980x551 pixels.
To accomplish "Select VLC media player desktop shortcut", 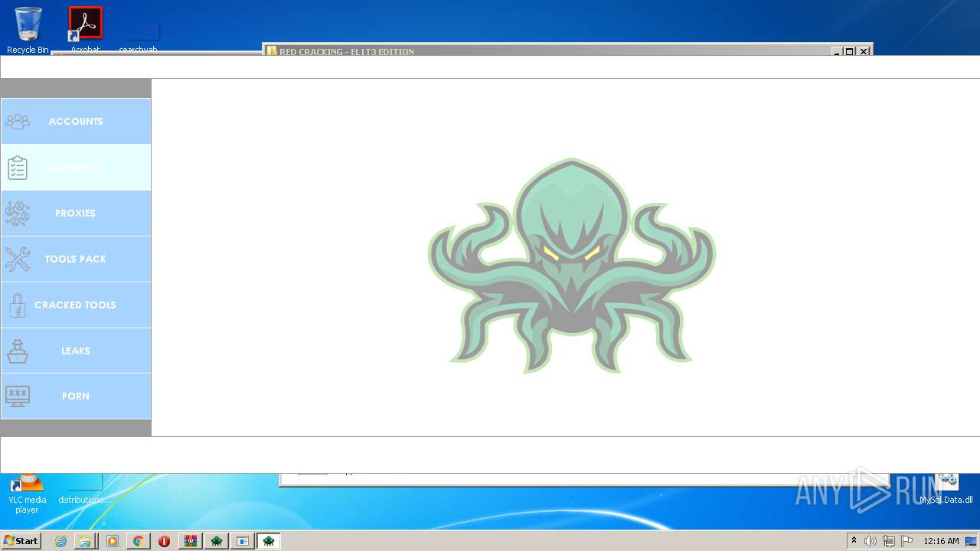I will tap(27, 494).
